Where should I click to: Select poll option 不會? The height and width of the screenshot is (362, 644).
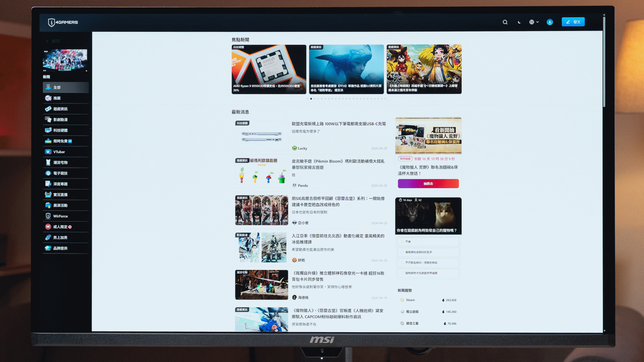coord(428,242)
